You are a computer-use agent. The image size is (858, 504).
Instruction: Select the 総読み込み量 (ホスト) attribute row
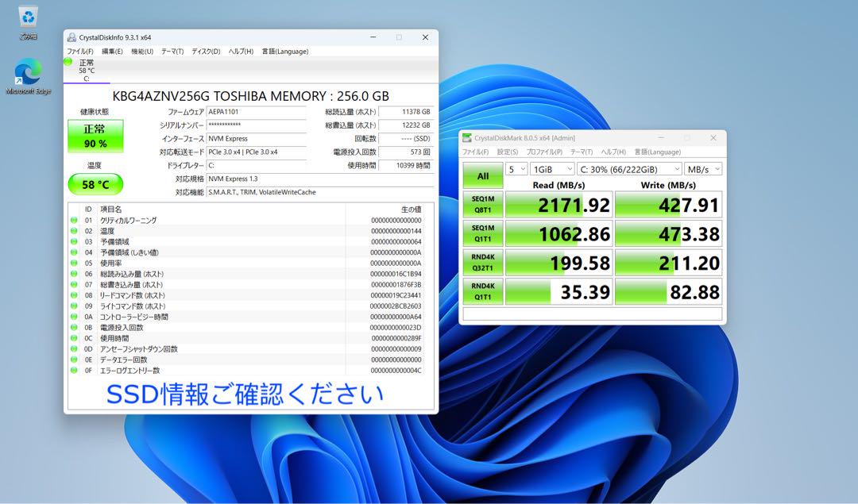coord(246,274)
